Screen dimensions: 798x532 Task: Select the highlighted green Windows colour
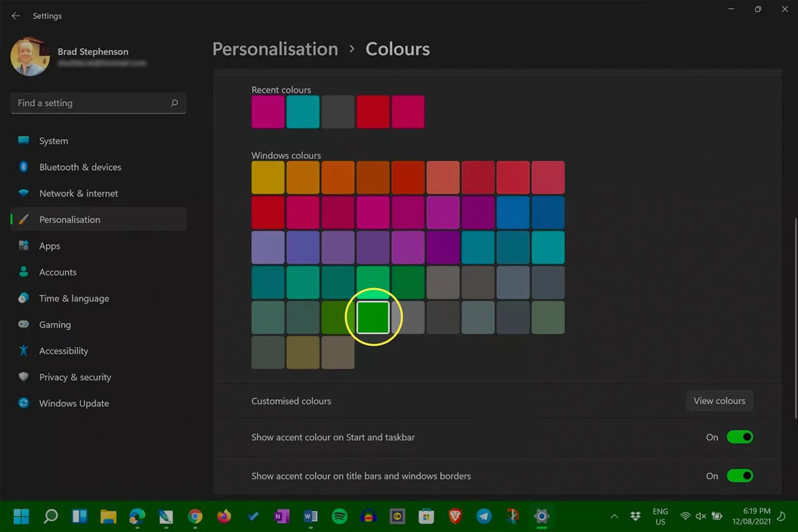click(373, 317)
